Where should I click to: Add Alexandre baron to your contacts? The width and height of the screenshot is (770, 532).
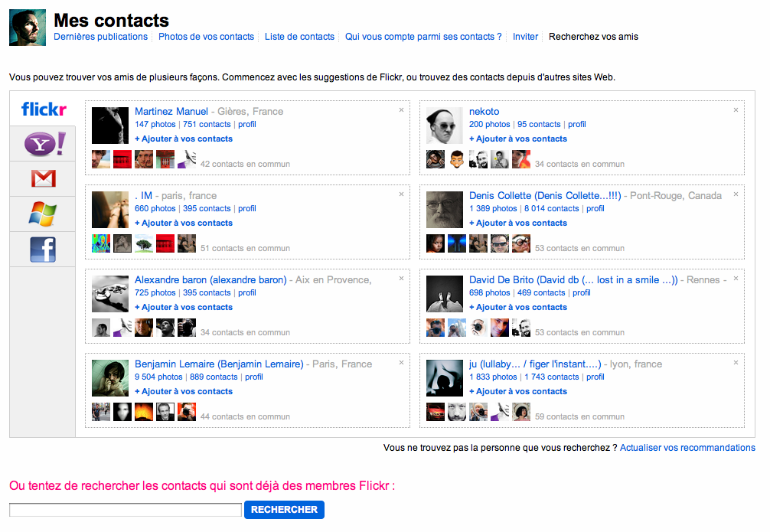pos(184,307)
